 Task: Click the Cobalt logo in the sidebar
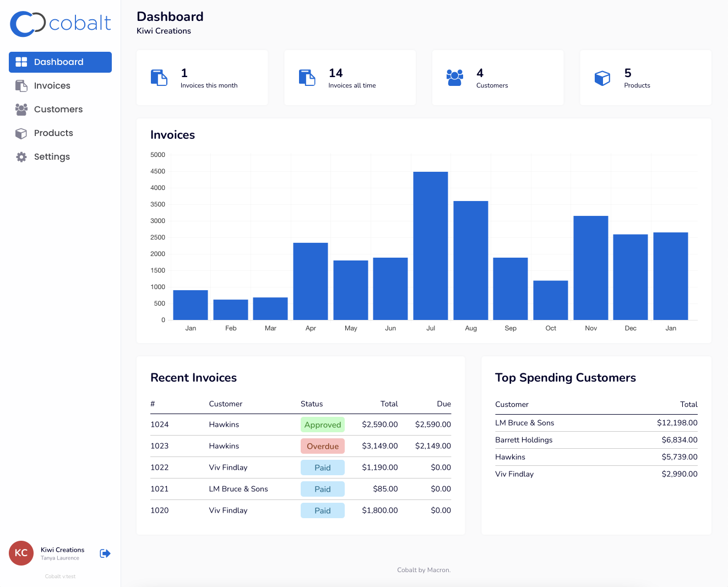61,24
